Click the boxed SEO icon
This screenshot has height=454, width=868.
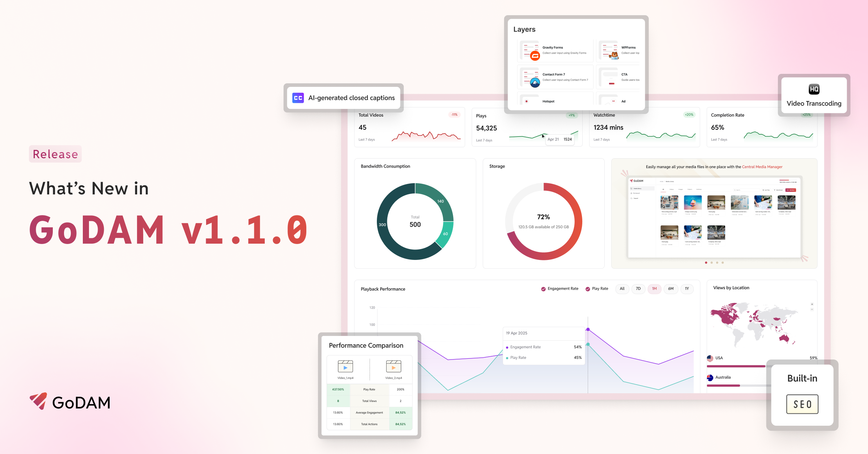pos(802,404)
